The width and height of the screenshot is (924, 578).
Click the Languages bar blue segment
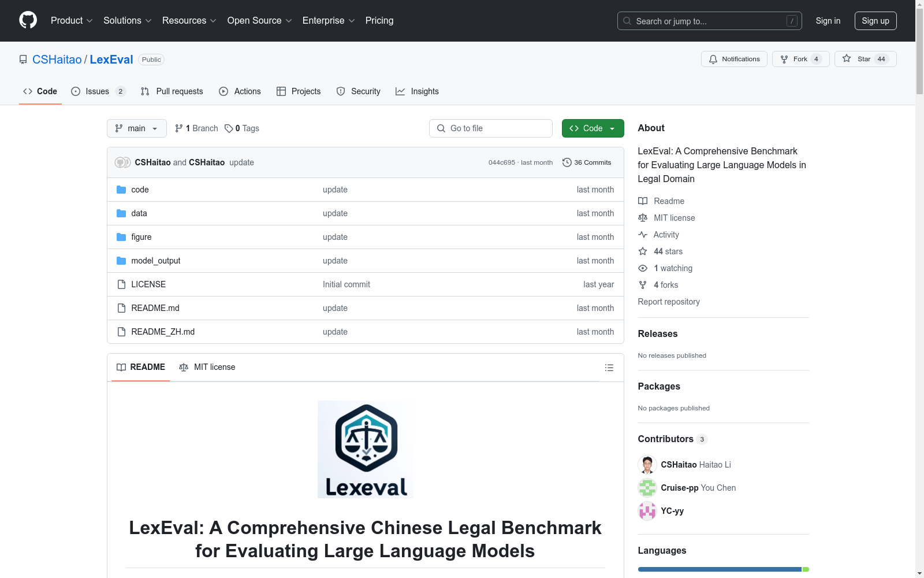click(720, 569)
